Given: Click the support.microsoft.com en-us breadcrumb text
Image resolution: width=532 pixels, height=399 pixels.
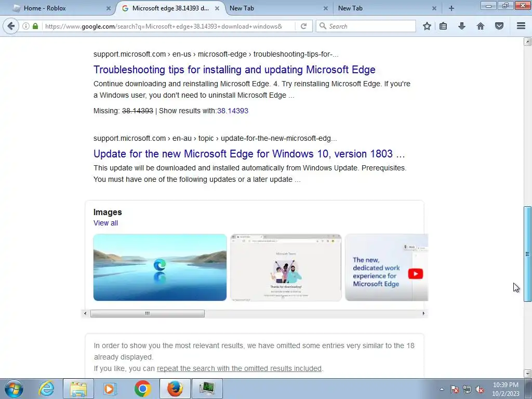Looking at the screenshot, I should tap(216, 54).
